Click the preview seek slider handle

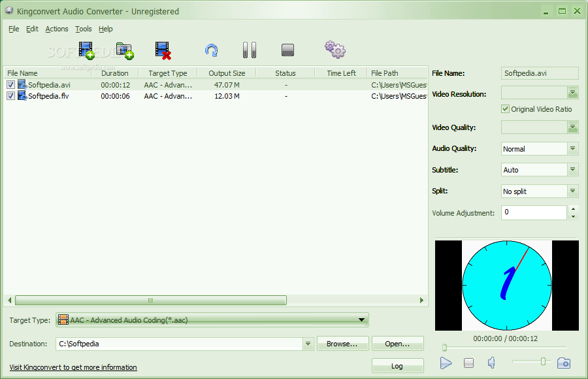click(444, 348)
